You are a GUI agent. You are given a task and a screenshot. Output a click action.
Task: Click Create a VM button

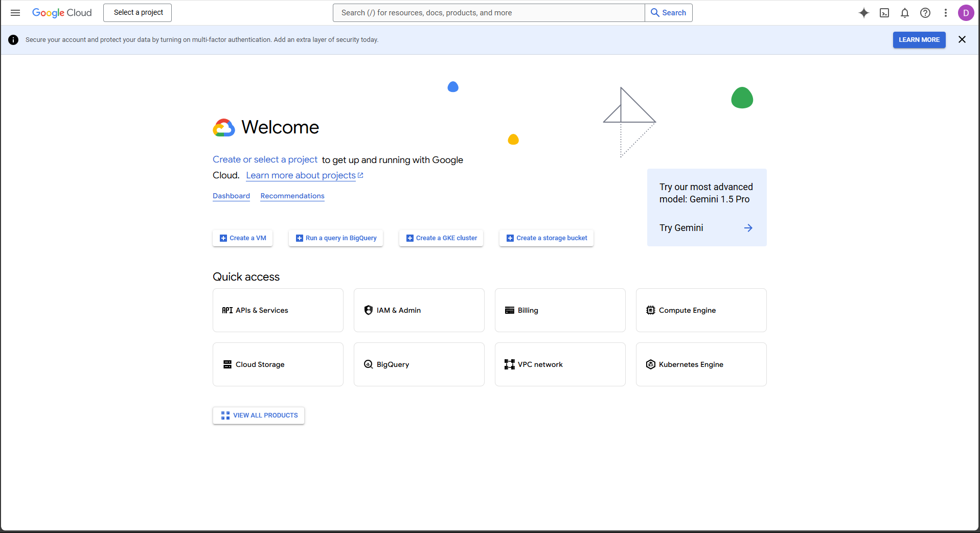click(x=243, y=238)
